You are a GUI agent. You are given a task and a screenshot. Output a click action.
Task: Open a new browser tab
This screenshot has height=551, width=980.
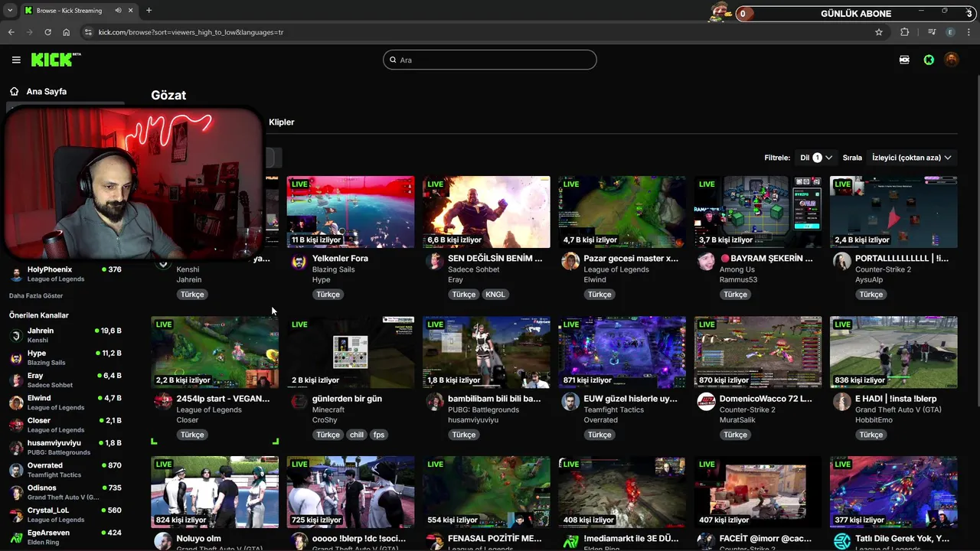(x=149, y=11)
